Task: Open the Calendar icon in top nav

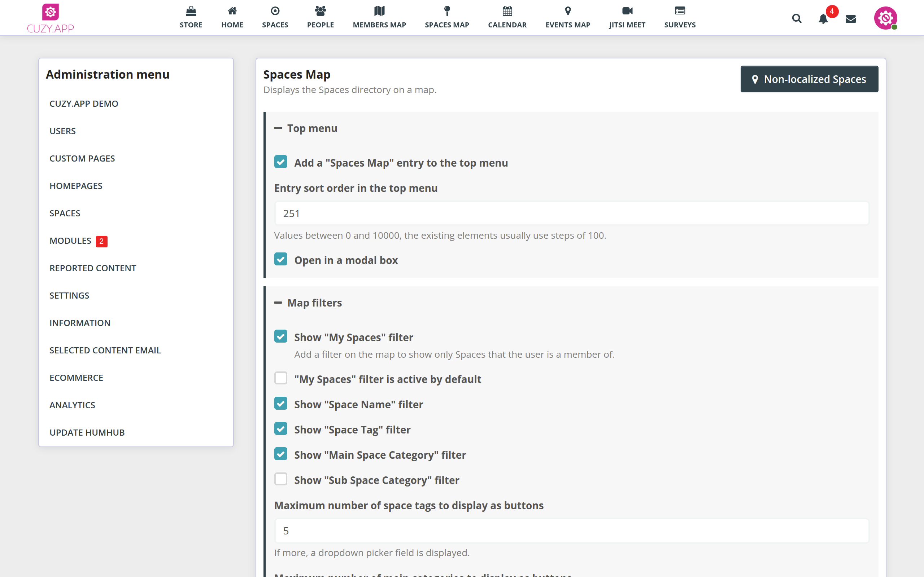Action: click(507, 11)
